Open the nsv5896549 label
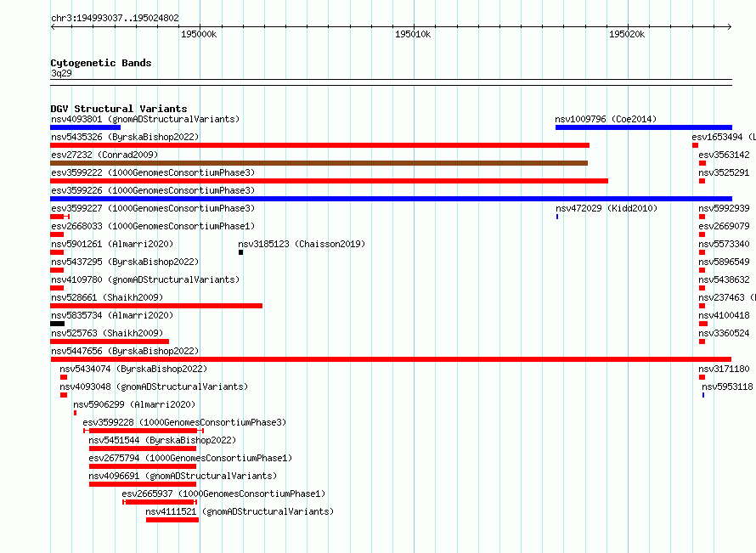 click(724, 262)
